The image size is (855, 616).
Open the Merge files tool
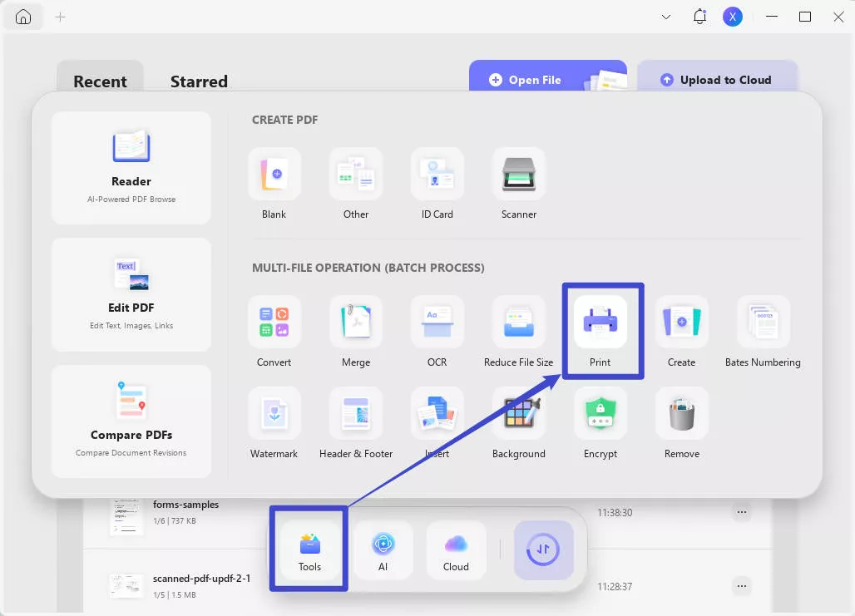(355, 323)
